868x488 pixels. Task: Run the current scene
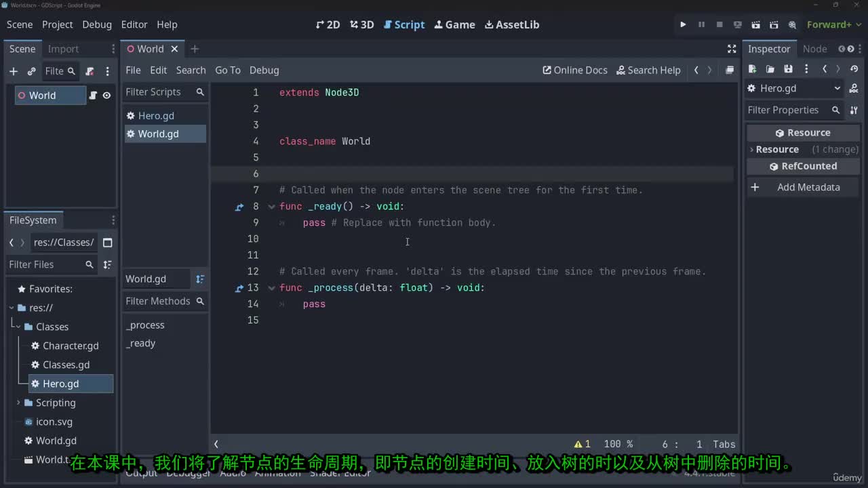(x=756, y=24)
